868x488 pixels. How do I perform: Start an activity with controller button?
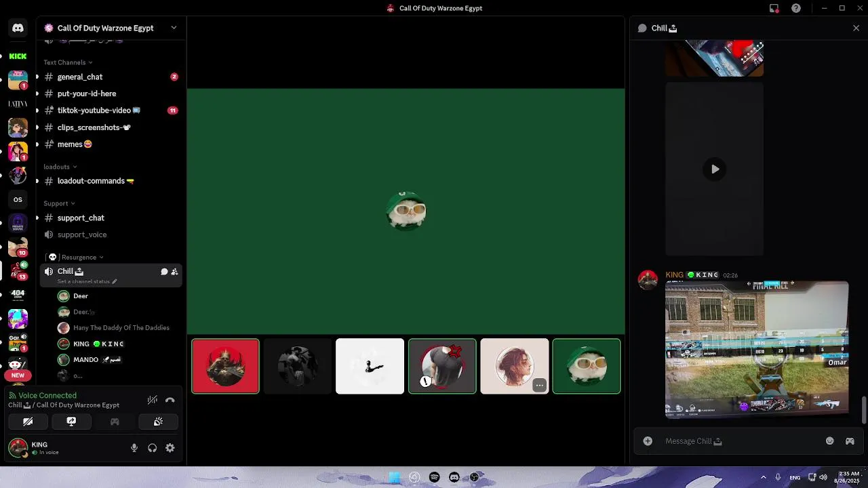click(x=115, y=422)
